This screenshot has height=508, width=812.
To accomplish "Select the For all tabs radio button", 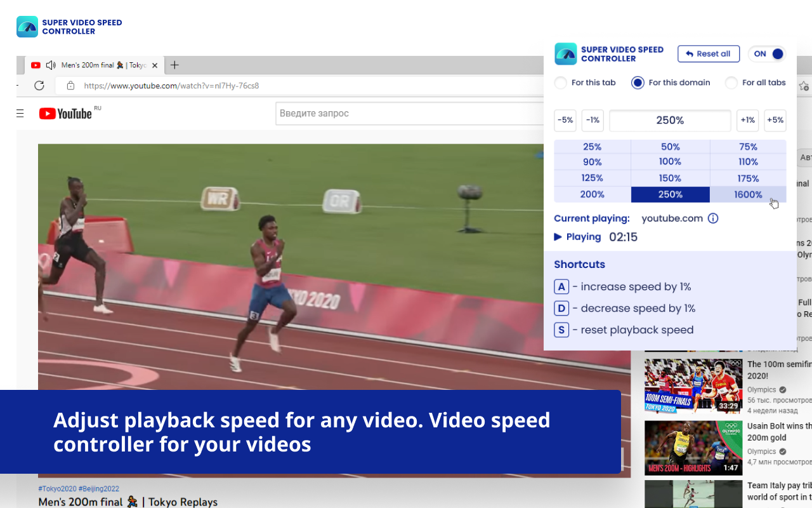I will tap(731, 83).
